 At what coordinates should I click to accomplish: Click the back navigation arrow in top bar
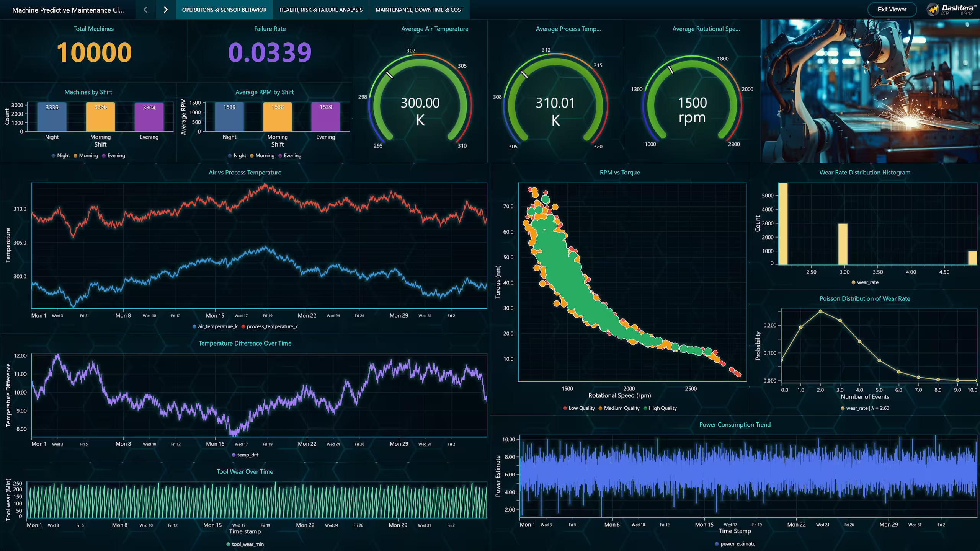[145, 10]
